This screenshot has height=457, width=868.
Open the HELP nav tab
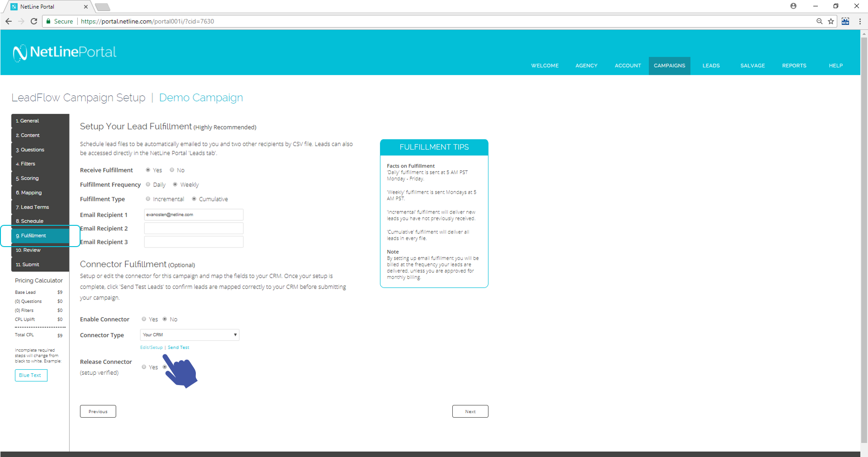pos(836,66)
